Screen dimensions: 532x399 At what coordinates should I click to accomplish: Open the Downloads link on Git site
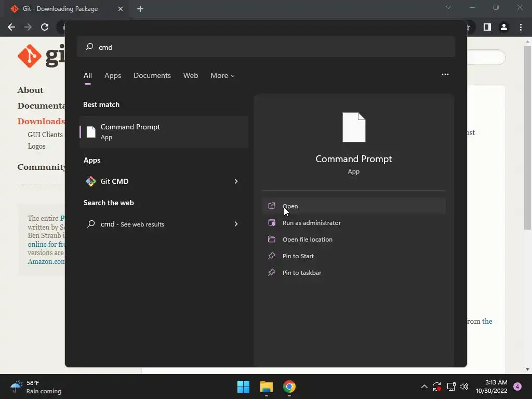pyautogui.click(x=41, y=122)
